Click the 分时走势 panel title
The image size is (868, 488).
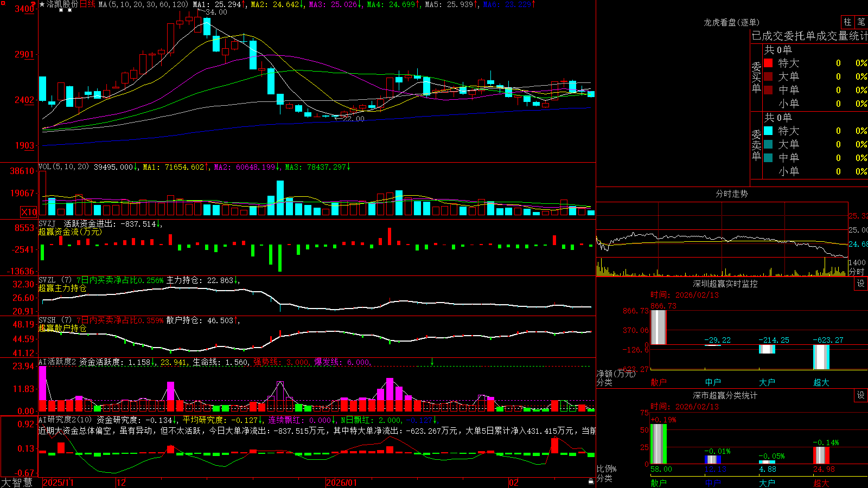click(732, 194)
